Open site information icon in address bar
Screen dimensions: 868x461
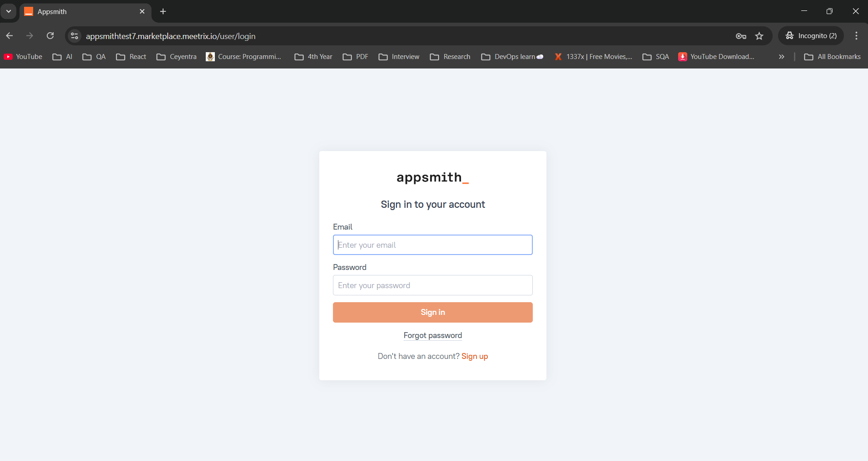74,36
